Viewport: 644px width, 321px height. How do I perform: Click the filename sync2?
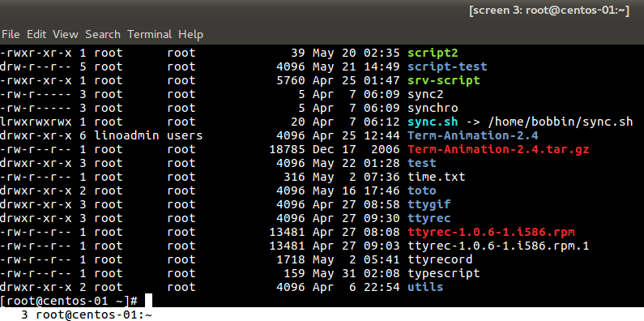[425, 94]
